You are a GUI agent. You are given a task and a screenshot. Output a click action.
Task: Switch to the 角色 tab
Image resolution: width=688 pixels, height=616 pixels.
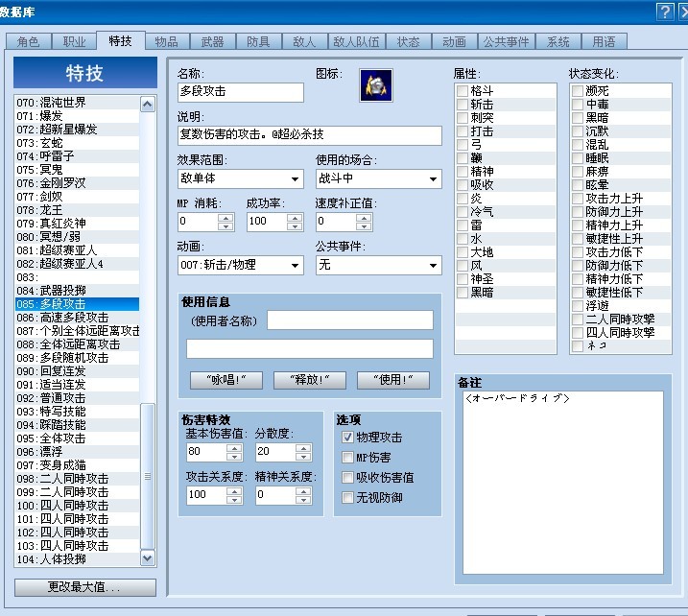click(29, 41)
